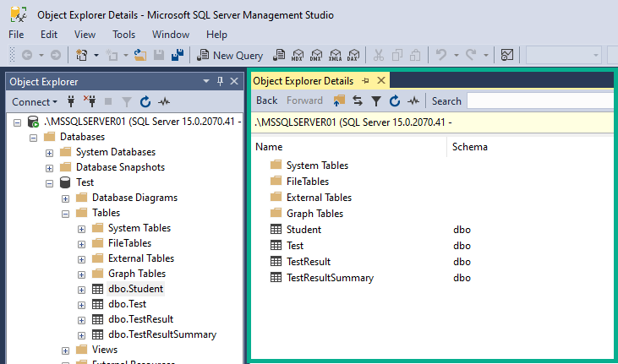
Task: Click the Cut scissors icon
Action: (379, 55)
